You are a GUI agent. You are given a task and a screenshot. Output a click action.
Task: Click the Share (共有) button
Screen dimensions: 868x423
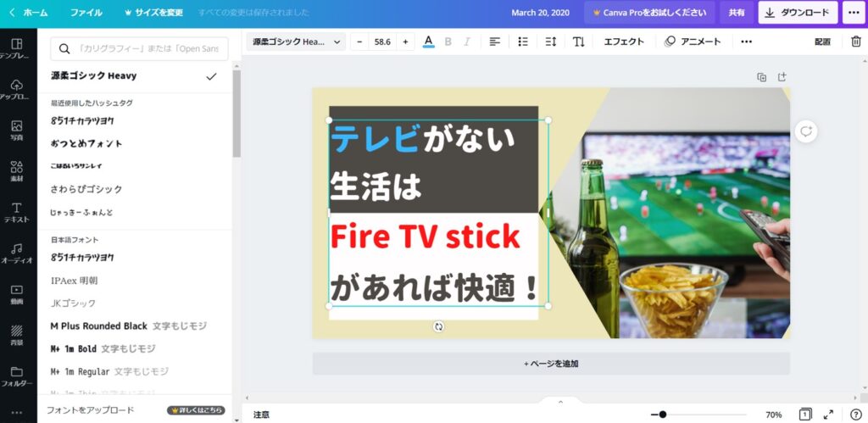737,12
